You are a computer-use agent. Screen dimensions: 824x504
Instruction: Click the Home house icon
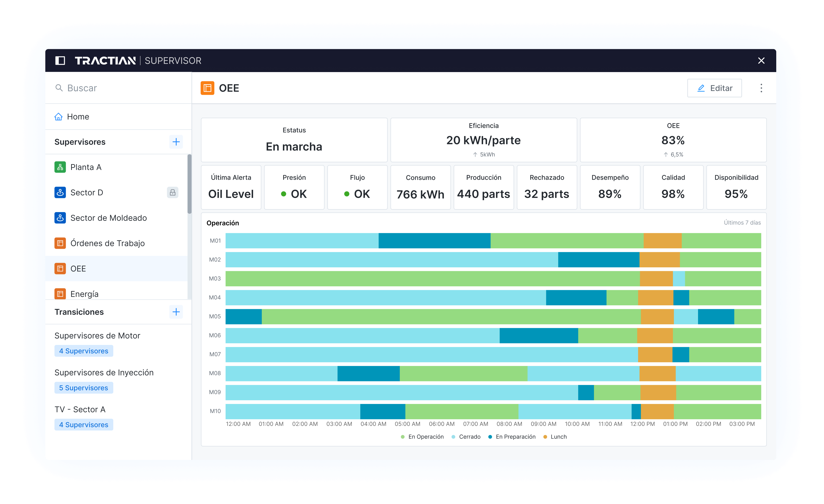(58, 117)
